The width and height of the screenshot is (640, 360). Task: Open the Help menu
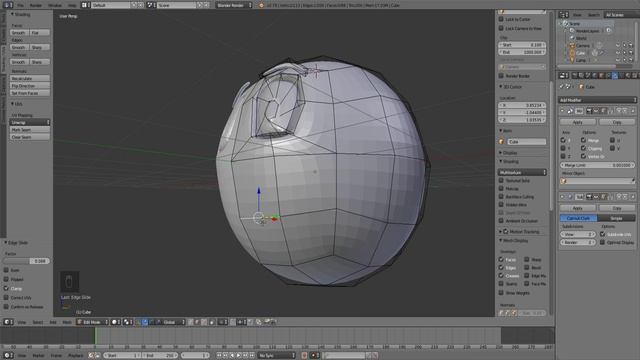tap(72, 5)
